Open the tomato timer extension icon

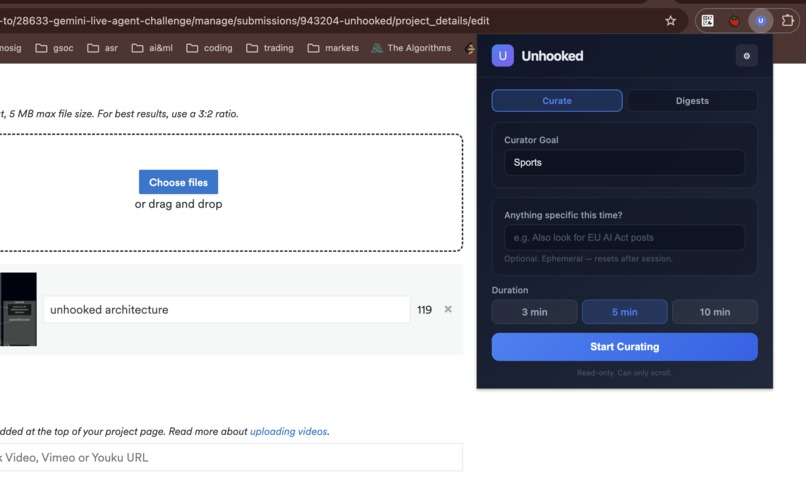coord(734,21)
